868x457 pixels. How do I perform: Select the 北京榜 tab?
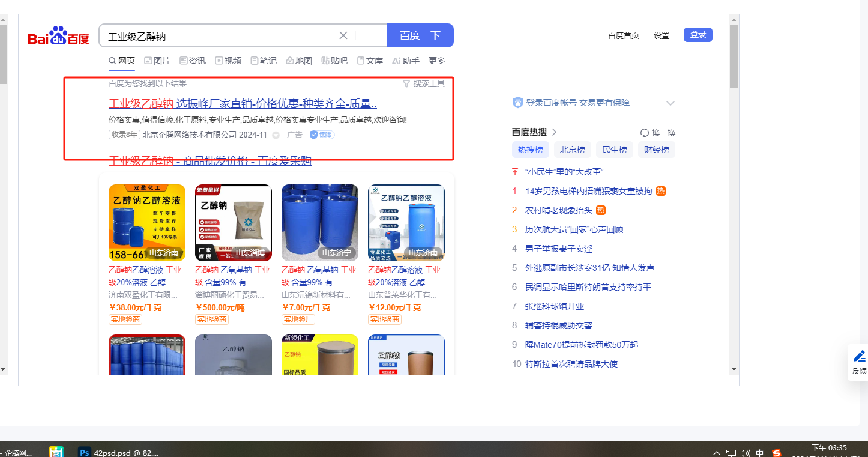(x=573, y=150)
